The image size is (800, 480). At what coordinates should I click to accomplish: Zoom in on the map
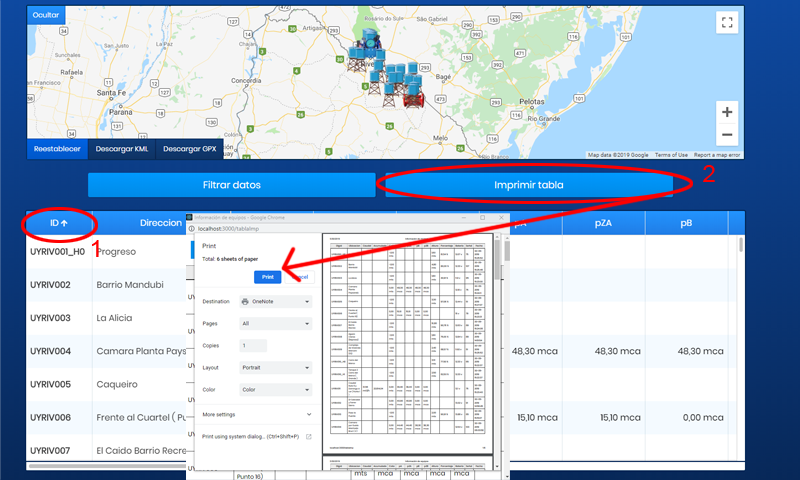click(x=727, y=112)
